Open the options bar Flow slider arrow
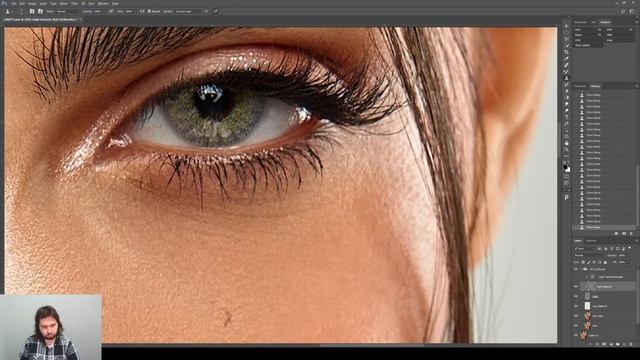The width and height of the screenshot is (640, 360). coord(135,11)
